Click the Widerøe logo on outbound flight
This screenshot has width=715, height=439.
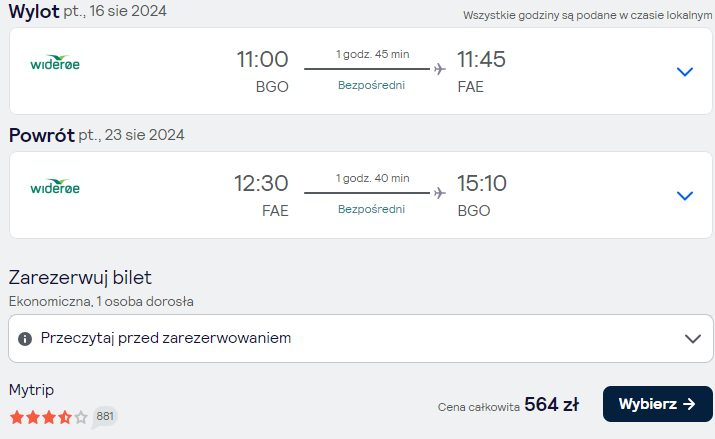[55, 62]
